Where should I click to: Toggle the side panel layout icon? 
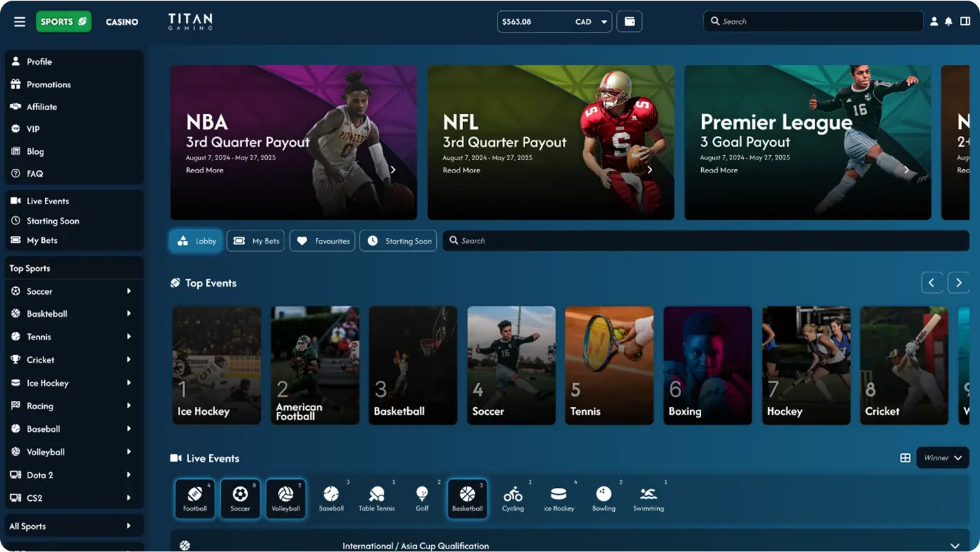(x=965, y=21)
